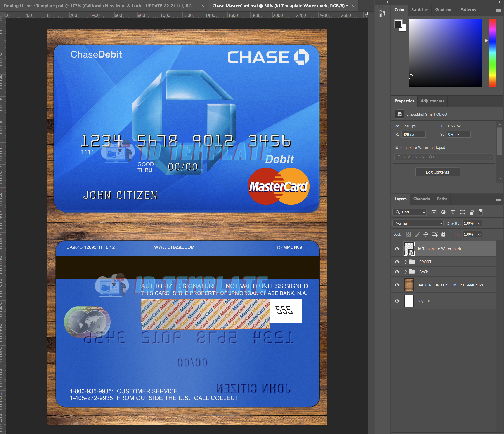This screenshot has width=504, height=434.
Task: Filter layers by pixel layers icon
Action: tap(434, 212)
